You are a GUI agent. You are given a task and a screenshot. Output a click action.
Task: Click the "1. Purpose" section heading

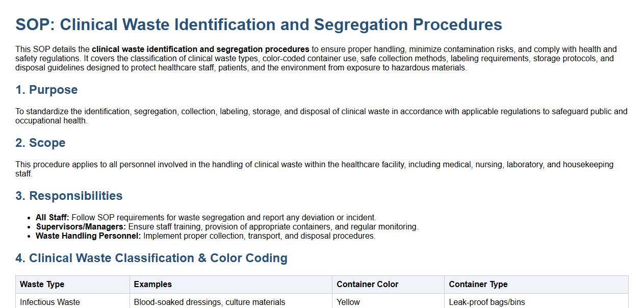coord(46,90)
